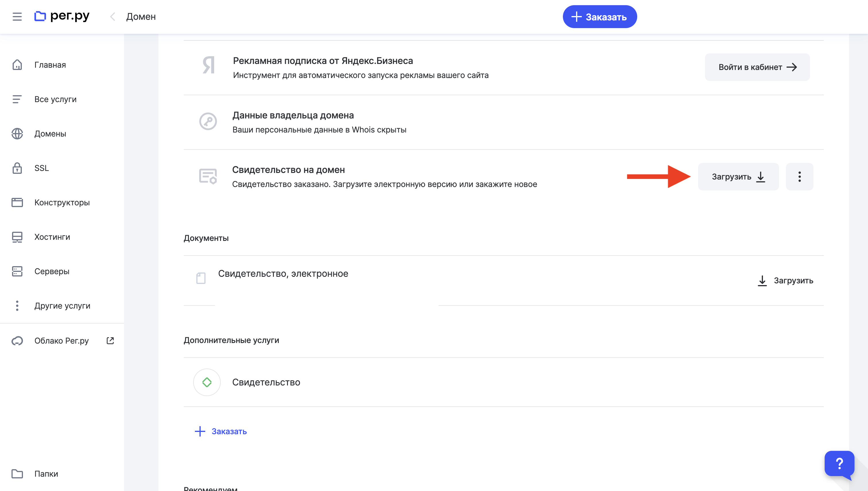The width and height of the screenshot is (868, 491).
Task: Click the domain certificate document icon
Action: [x=208, y=176]
